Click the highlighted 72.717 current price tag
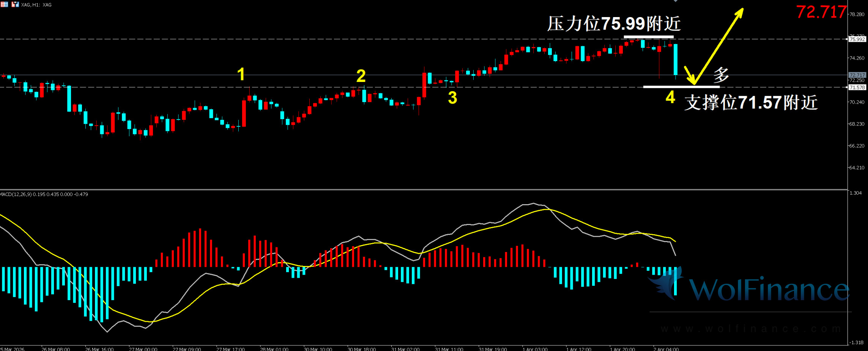The image size is (868, 351). tap(857, 75)
